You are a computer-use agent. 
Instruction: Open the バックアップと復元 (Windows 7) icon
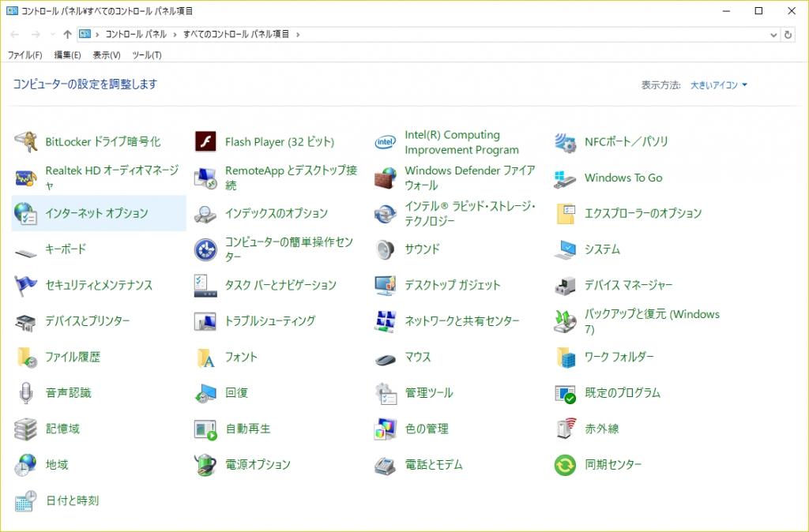565,321
